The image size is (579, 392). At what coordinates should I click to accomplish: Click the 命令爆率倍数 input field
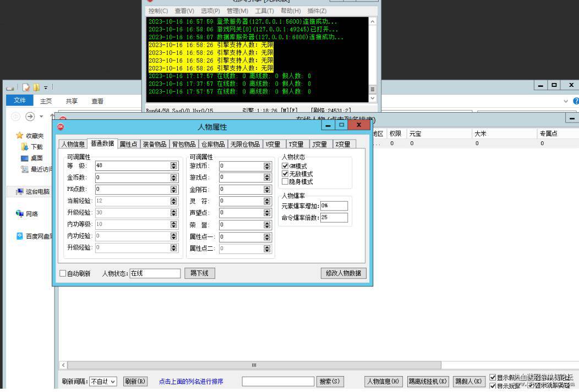(x=334, y=218)
